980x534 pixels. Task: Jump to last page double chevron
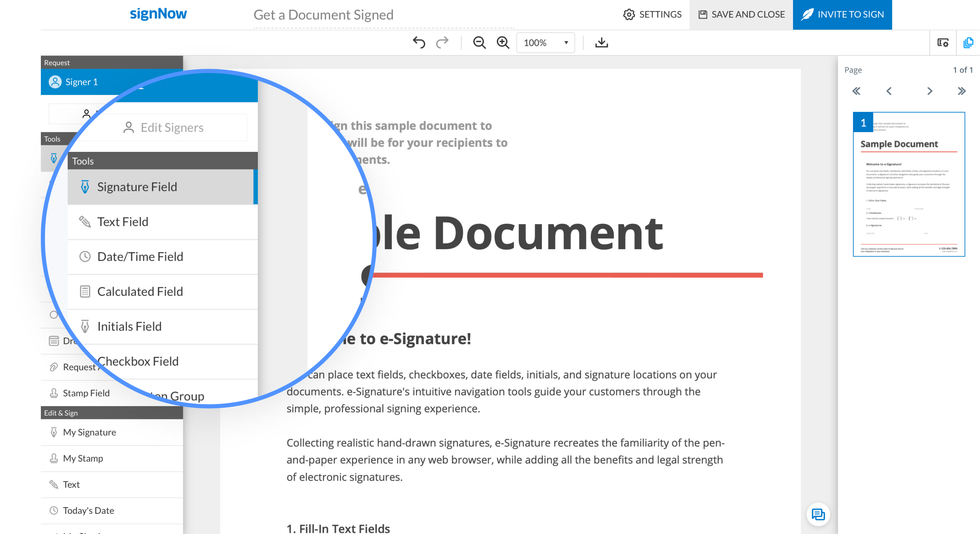click(961, 91)
